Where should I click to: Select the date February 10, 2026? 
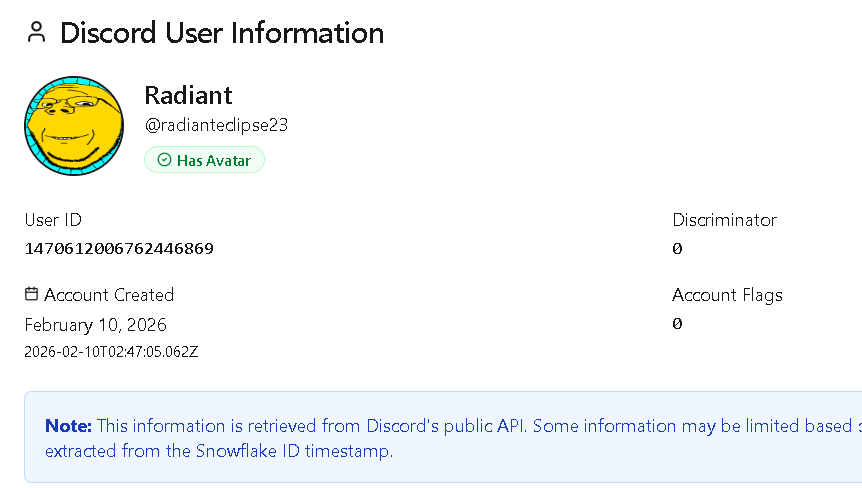click(96, 325)
